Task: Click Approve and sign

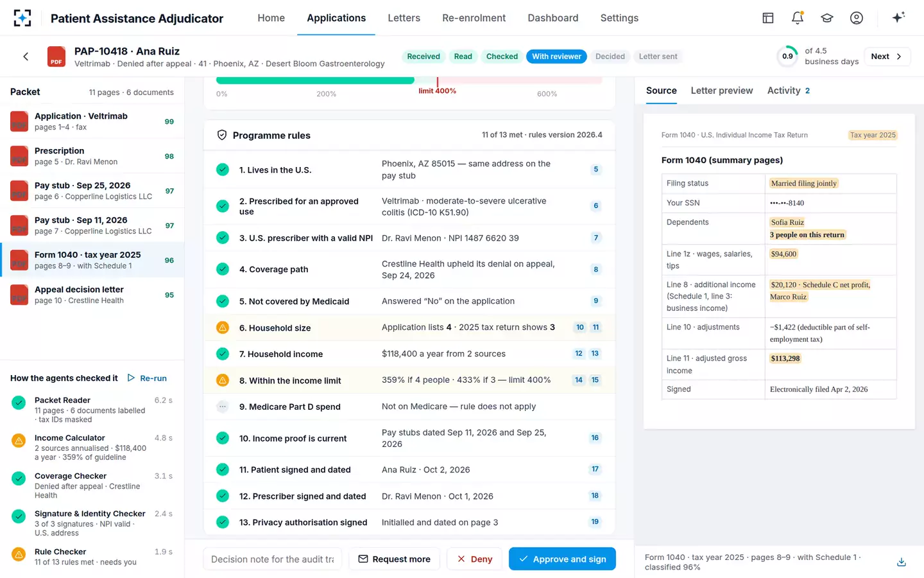Action: coord(562,559)
